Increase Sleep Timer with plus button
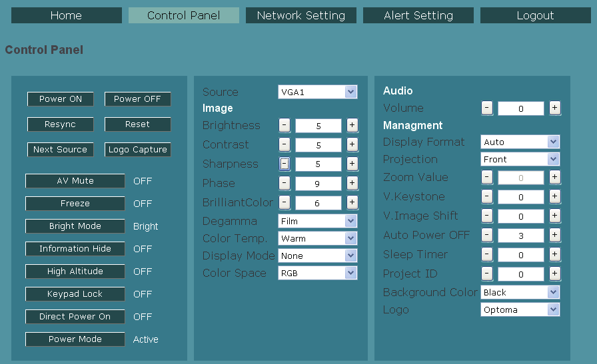This screenshot has width=597, height=364. pos(555,254)
